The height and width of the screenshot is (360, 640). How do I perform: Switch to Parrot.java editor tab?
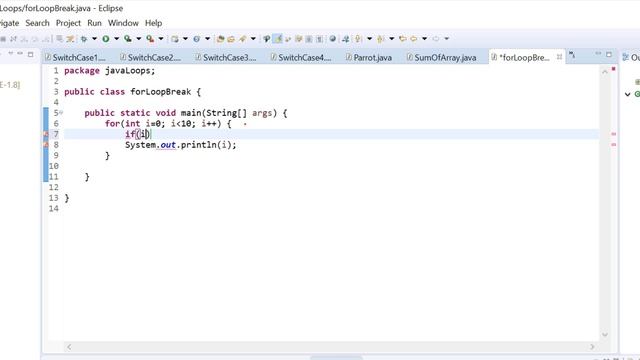pyautogui.click(x=369, y=58)
